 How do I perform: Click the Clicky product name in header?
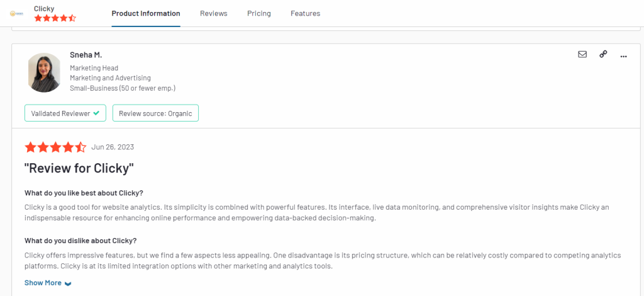point(44,8)
